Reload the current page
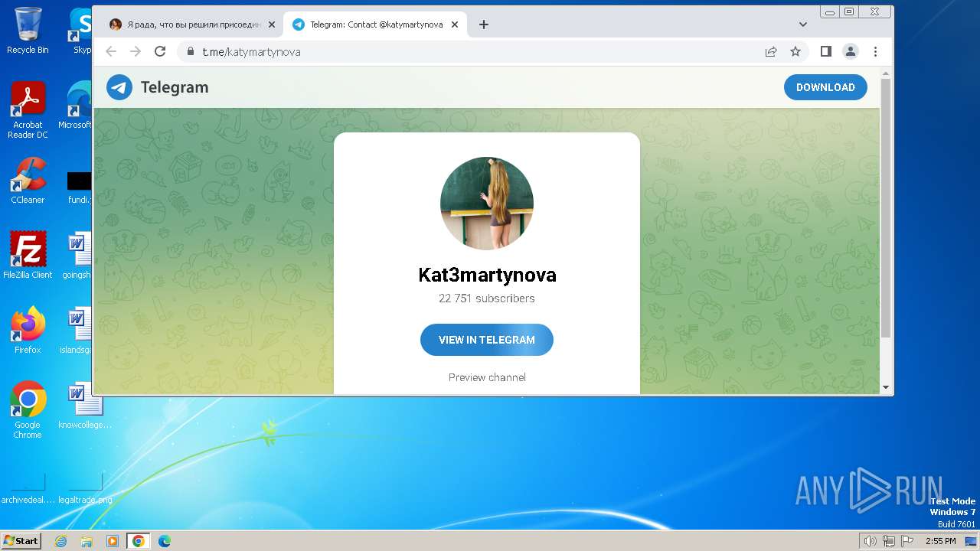This screenshot has width=980, height=551. 160,51
